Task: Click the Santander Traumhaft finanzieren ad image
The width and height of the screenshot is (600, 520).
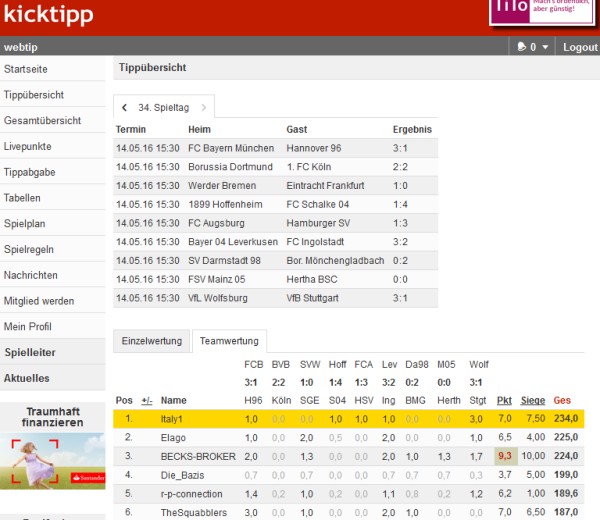Action: click(52, 461)
